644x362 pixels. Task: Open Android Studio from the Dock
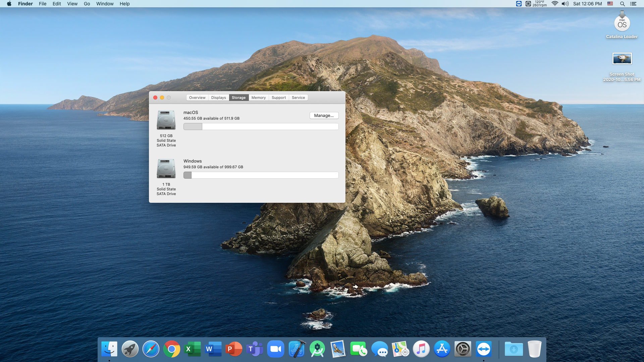(x=317, y=349)
